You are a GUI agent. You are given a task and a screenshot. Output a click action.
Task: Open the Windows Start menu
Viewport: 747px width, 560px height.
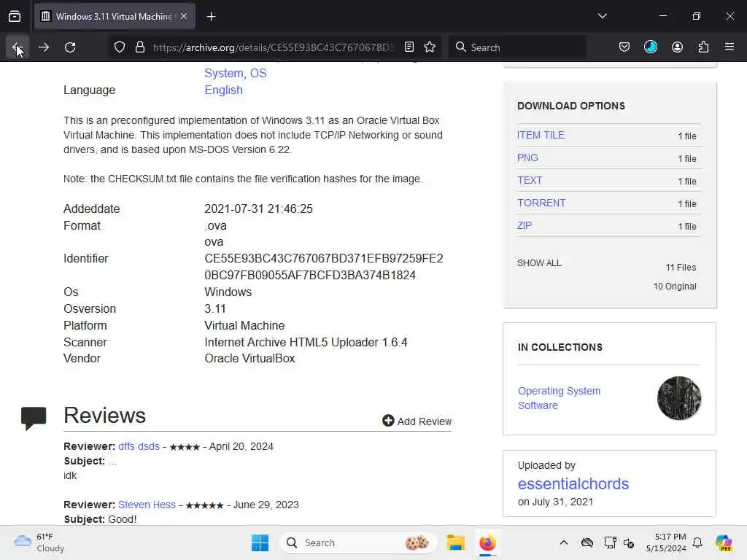[260, 542]
